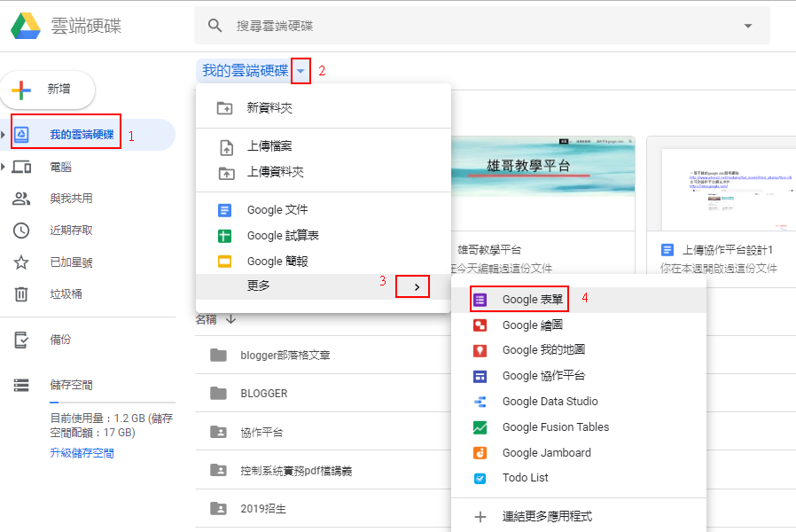Select Google 試算表 menu item
This screenshot has height=532, width=796.
(x=324, y=236)
